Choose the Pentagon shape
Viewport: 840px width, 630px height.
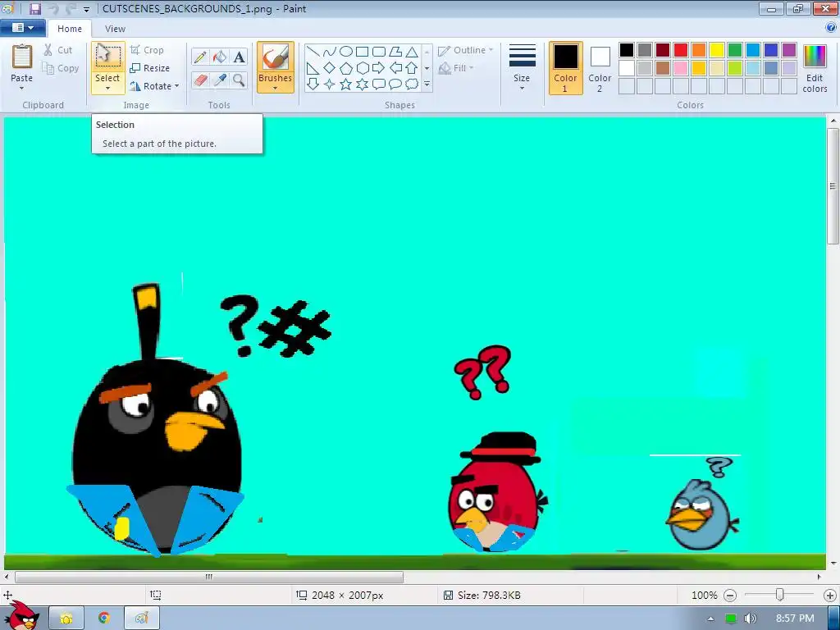coord(346,68)
